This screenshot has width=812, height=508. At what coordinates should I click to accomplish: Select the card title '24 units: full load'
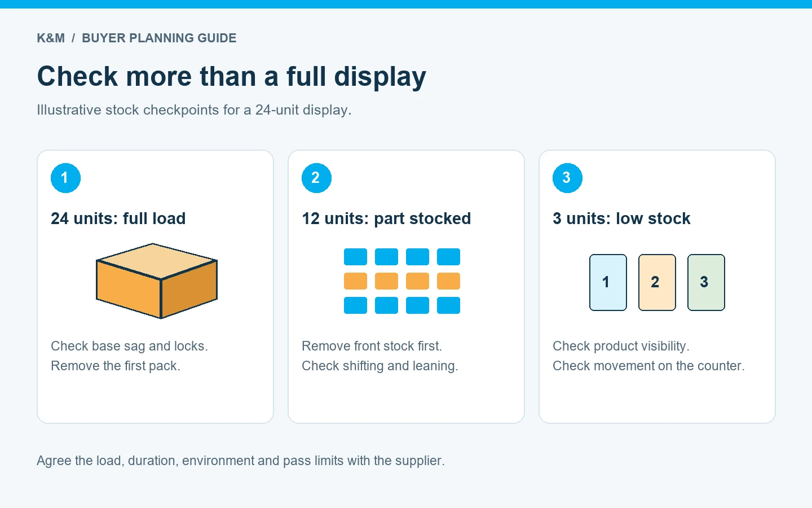coord(118,218)
